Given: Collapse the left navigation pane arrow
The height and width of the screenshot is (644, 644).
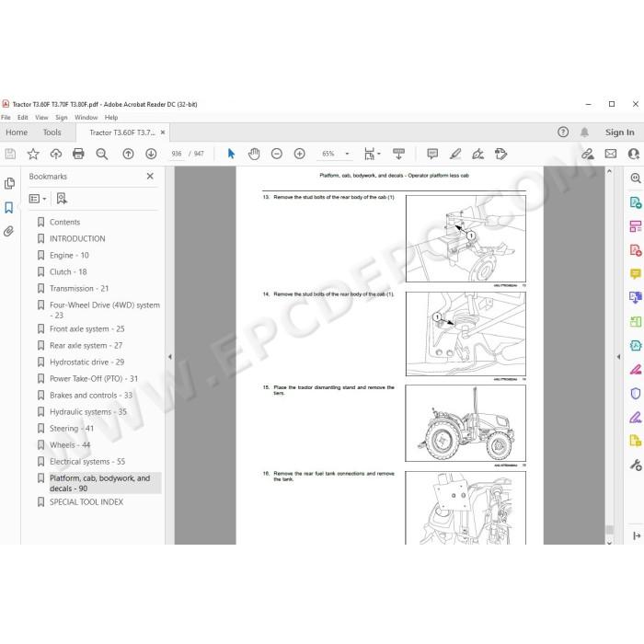Looking at the screenshot, I should coord(169,357).
